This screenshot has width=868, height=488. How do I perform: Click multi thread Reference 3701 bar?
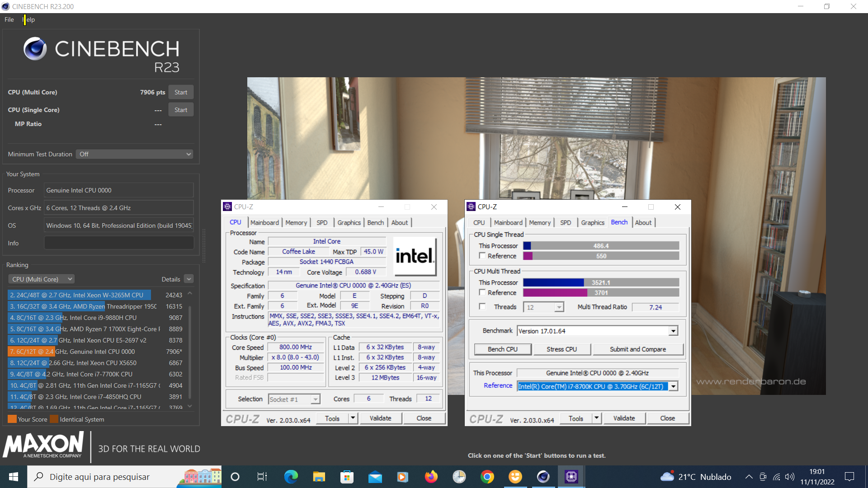tap(601, 293)
